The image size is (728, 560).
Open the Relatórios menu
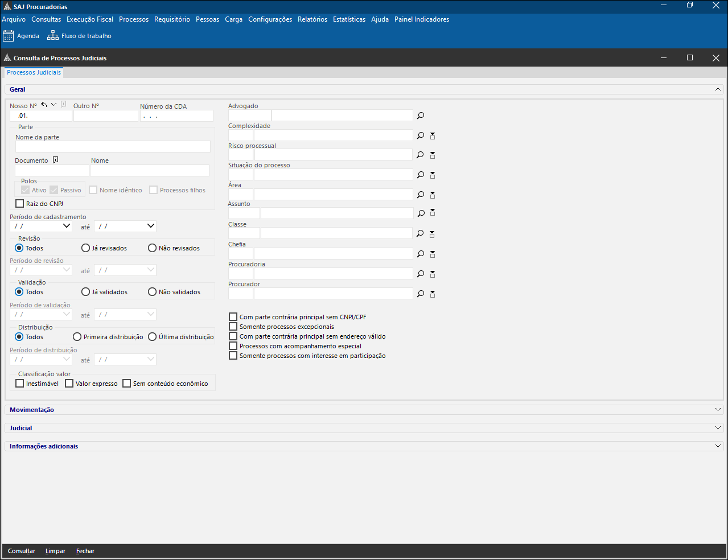click(312, 19)
